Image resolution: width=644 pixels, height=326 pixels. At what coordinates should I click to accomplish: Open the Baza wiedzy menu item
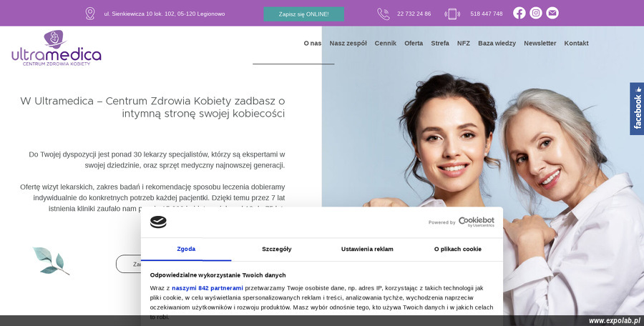tap(497, 43)
